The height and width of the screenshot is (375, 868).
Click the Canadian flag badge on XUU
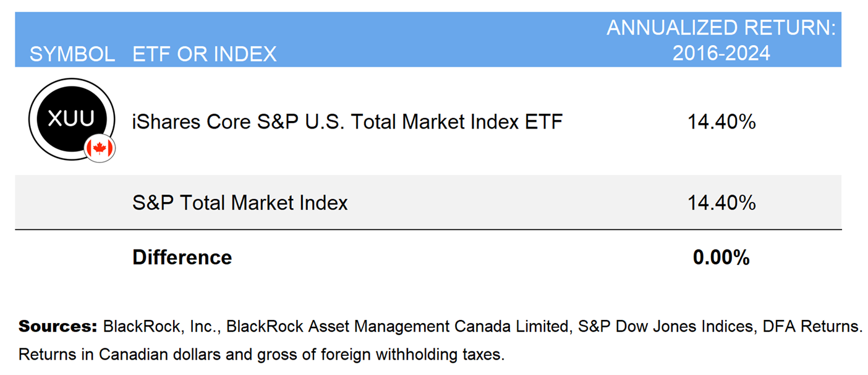(x=100, y=148)
